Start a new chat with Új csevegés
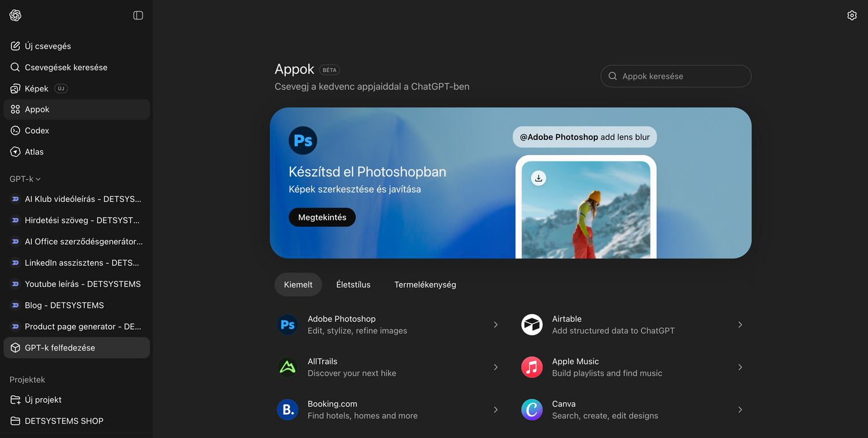 pyautogui.click(x=47, y=46)
